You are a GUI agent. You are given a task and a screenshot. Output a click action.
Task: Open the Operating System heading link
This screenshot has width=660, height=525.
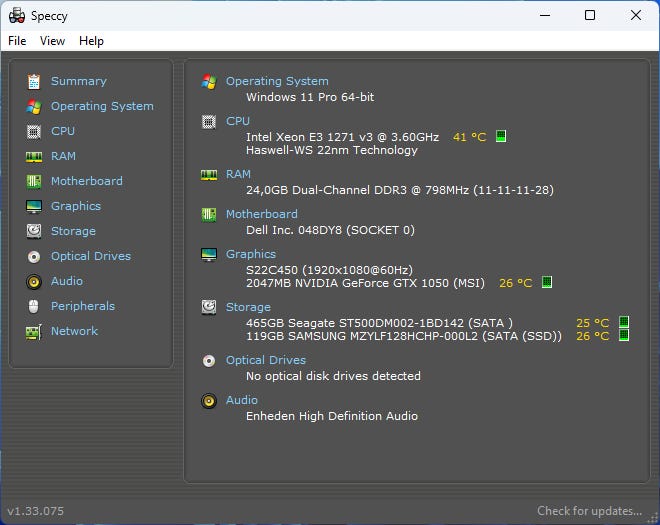276,81
